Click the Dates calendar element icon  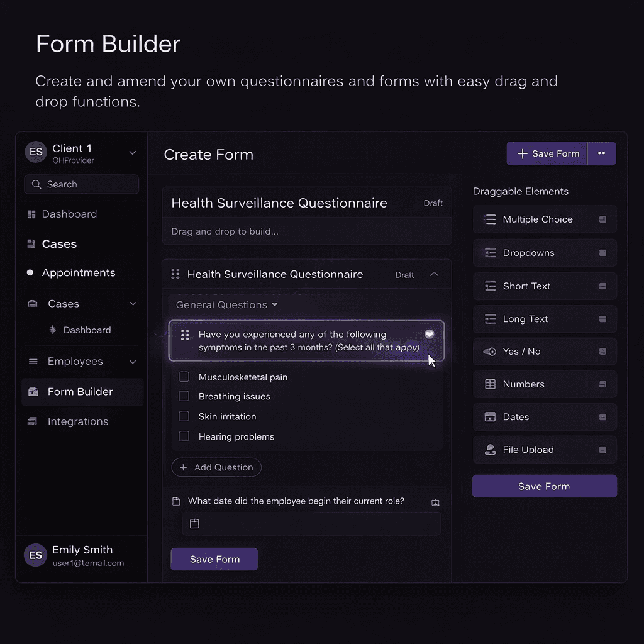[490, 417]
